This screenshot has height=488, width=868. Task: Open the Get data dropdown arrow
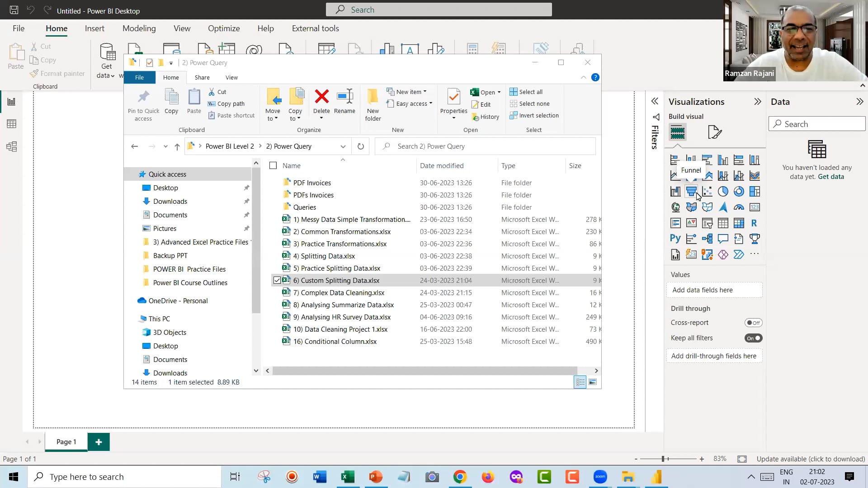[x=112, y=76]
